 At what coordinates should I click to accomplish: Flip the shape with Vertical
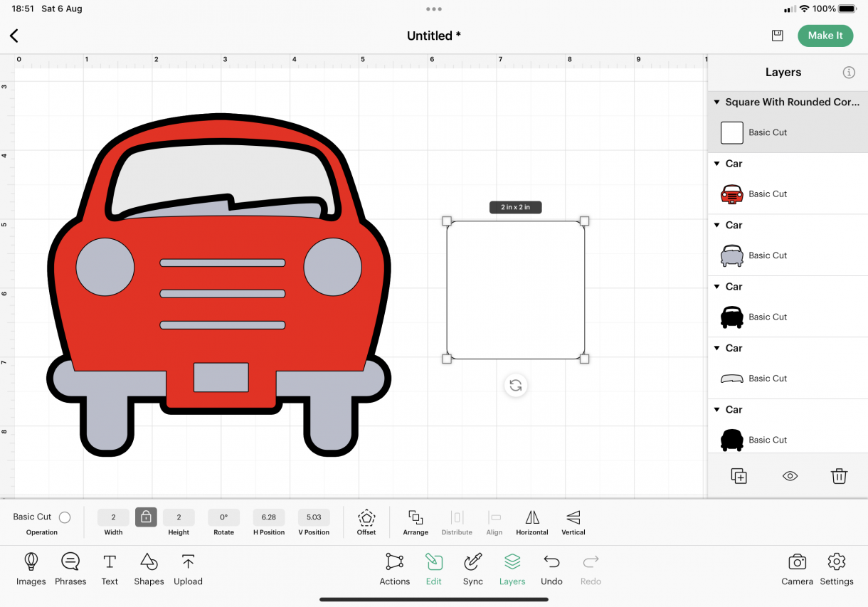coord(573,522)
